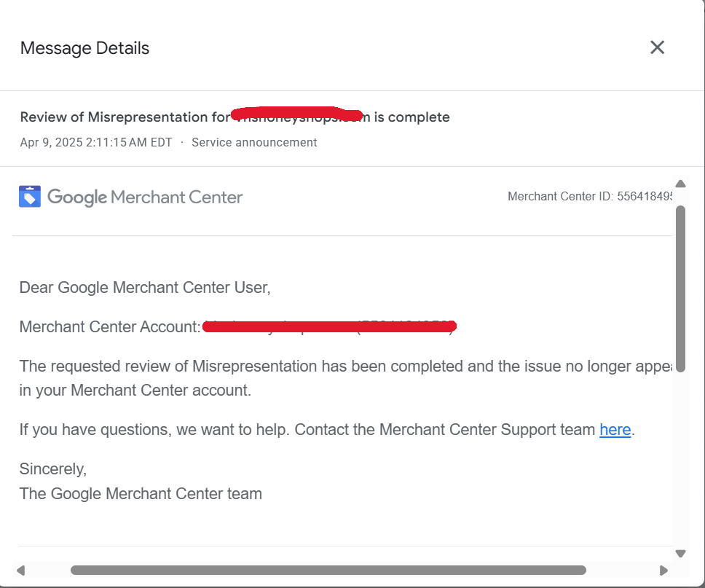Click the vertical scrollbar track below the thumb

[681, 459]
